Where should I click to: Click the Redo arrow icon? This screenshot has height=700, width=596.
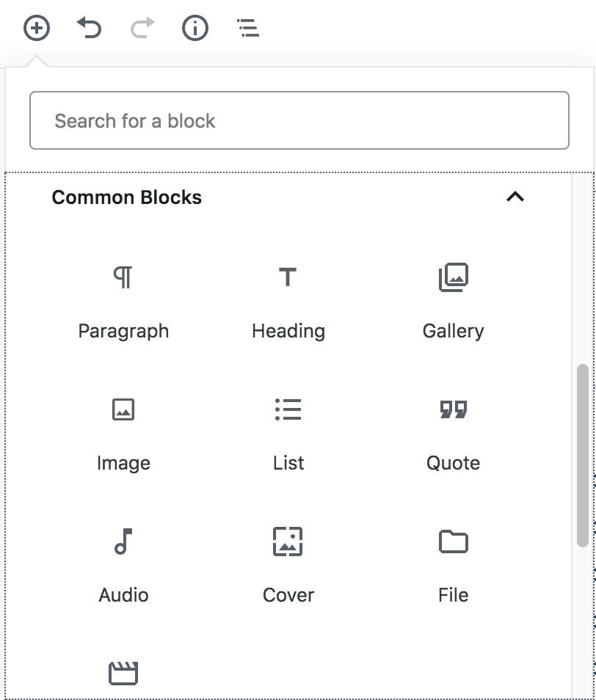(x=142, y=29)
